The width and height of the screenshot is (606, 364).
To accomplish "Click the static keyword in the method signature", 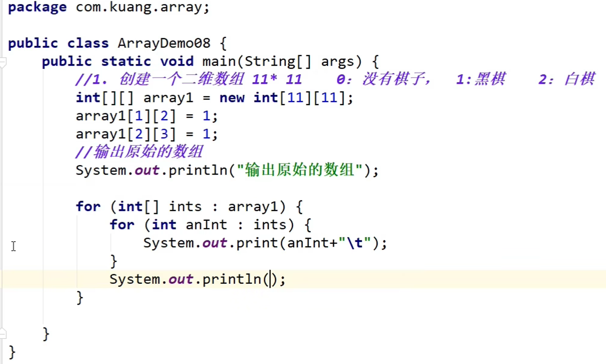I will pyautogui.click(x=126, y=62).
